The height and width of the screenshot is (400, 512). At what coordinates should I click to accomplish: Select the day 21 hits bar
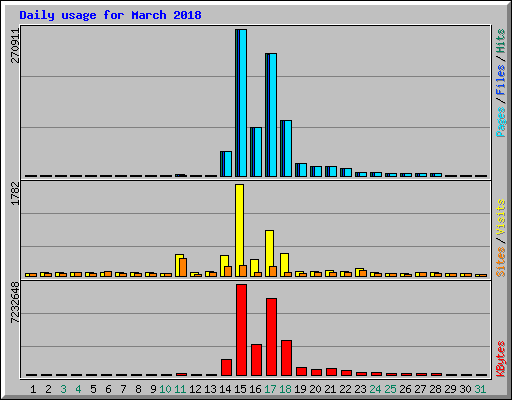point(331,171)
